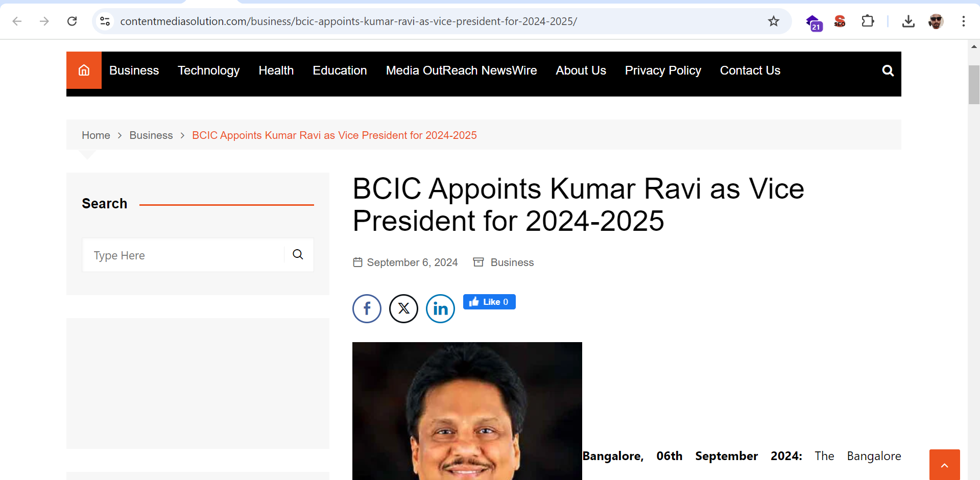Open Education menu item
Image resolution: width=980 pixels, height=480 pixels.
pyautogui.click(x=340, y=70)
